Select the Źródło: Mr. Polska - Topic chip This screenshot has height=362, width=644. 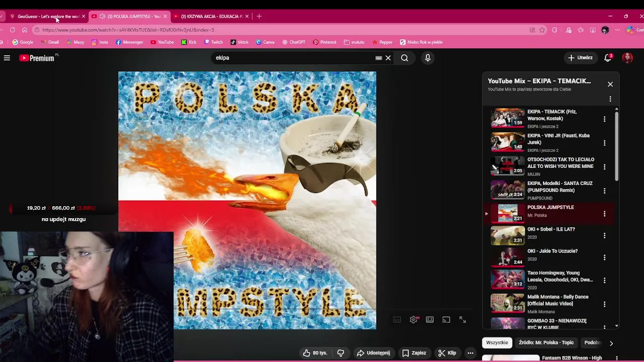546,342
